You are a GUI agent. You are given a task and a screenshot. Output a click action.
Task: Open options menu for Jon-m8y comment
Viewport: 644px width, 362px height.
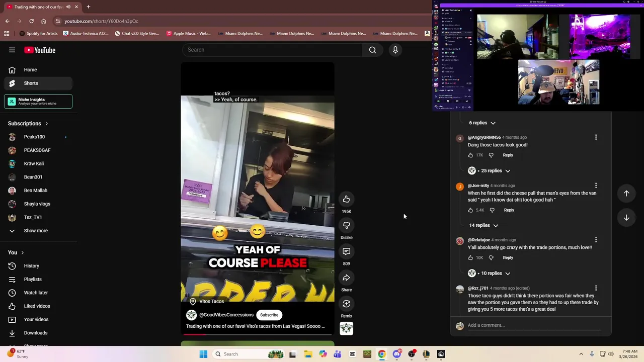(596, 186)
